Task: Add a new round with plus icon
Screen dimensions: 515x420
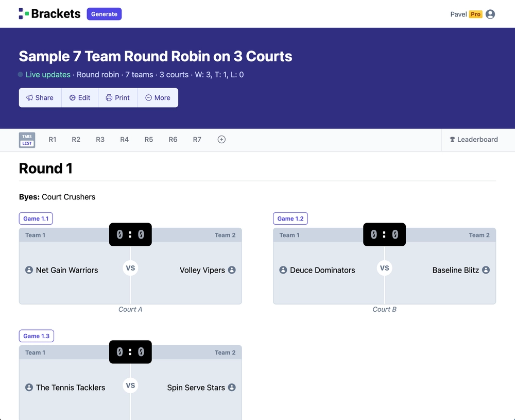Action: (221, 139)
